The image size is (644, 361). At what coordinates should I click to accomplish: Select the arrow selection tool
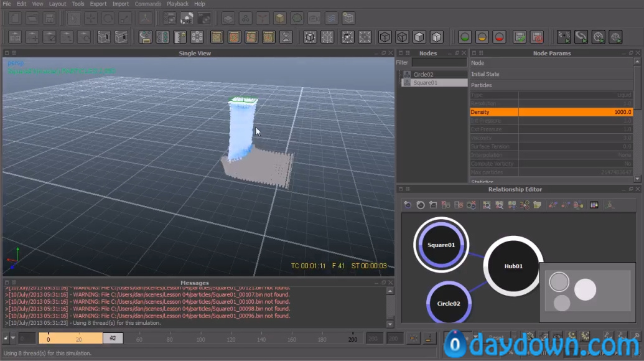coord(73,18)
